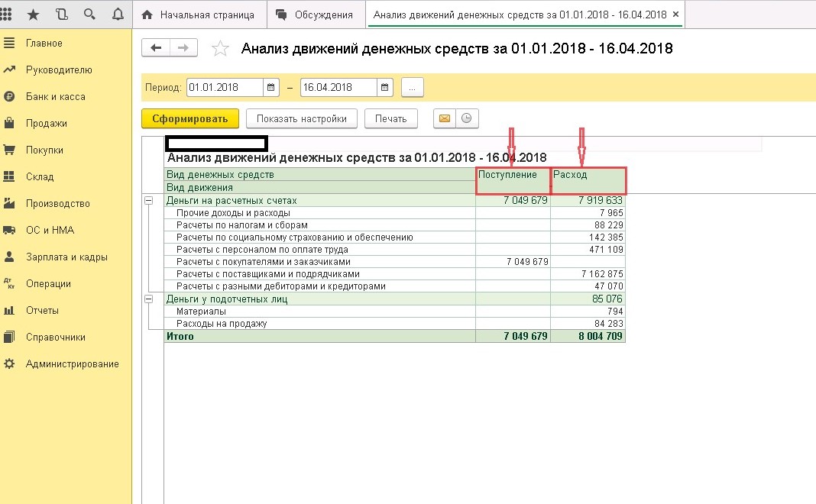Viewport: 816px width, 504px height.
Task: Open the period selection '...' button
Action: click(412, 87)
